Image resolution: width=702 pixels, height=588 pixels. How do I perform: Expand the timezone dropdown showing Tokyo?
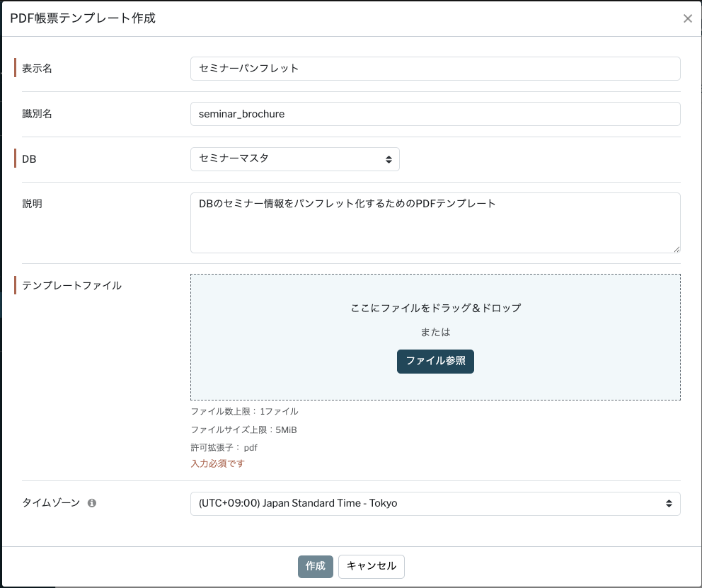tap(435, 504)
